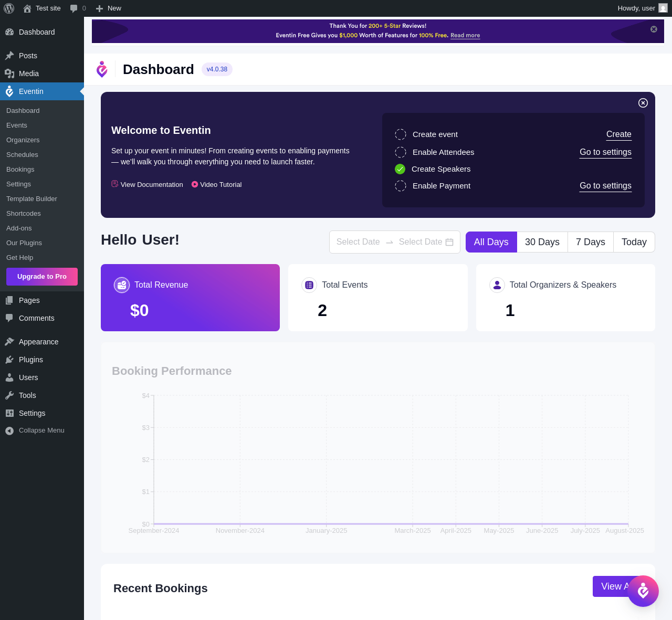672x620 pixels.
Task: Click the Enable Payment step circle
Action: click(401, 186)
